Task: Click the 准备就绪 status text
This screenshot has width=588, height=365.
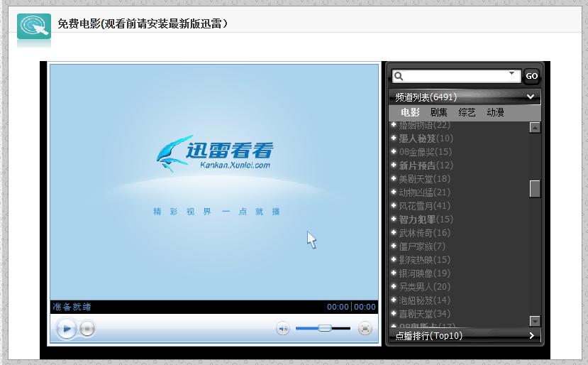Action: 72,307
